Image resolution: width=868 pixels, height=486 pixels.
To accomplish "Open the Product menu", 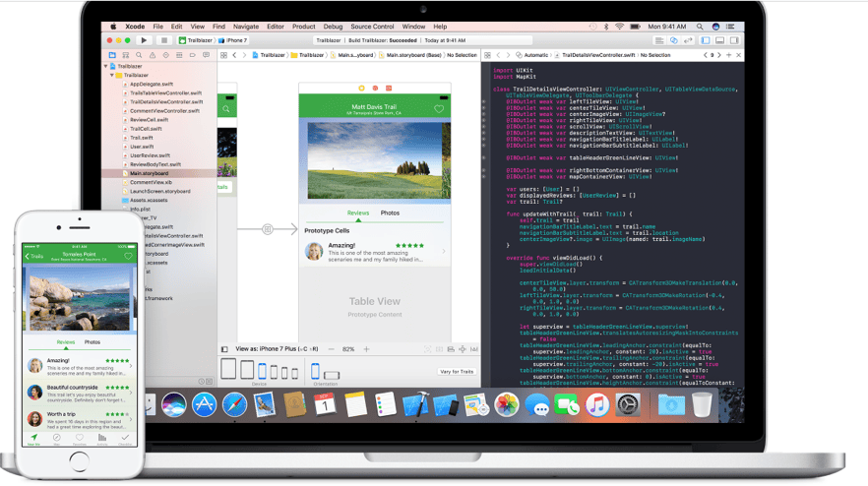I will (303, 27).
